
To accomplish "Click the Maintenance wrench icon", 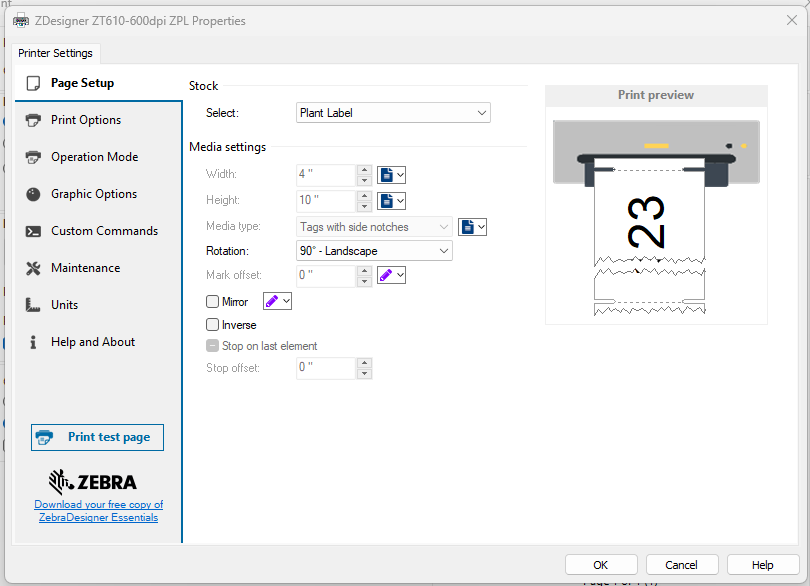I will tap(33, 268).
